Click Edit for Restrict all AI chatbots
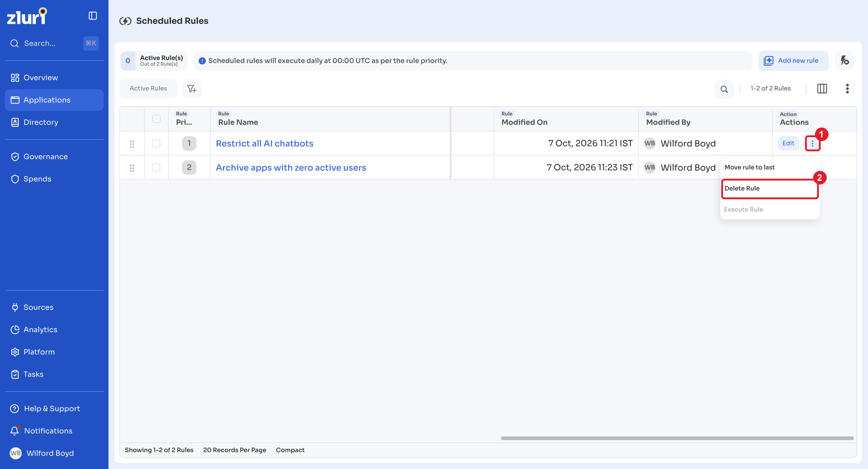The width and height of the screenshot is (868, 469). [788, 143]
